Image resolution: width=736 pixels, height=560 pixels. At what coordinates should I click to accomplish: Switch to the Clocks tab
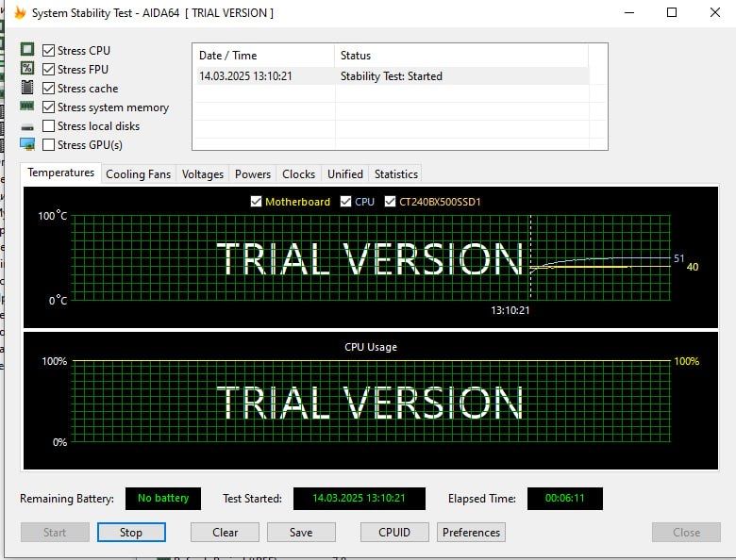point(298,174)
